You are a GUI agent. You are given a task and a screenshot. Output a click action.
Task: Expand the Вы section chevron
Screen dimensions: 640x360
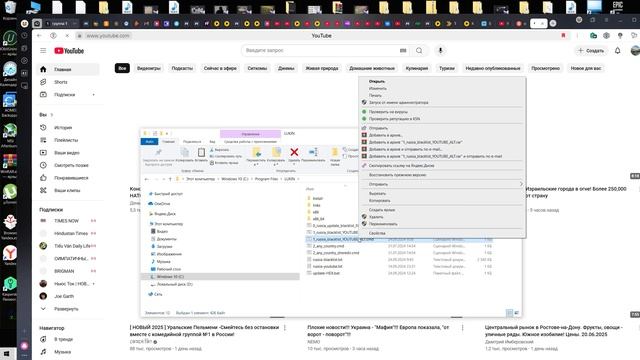tap(52, 115)
